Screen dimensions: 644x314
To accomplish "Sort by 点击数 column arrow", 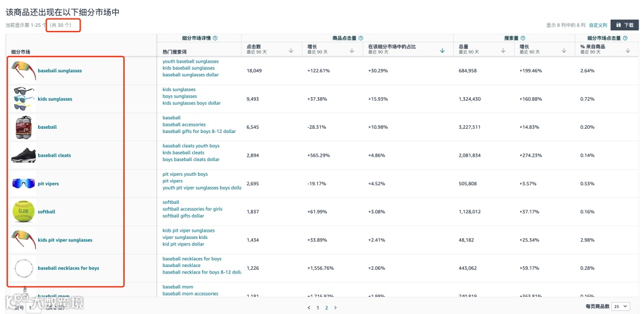I will click(x=291, y=51).
